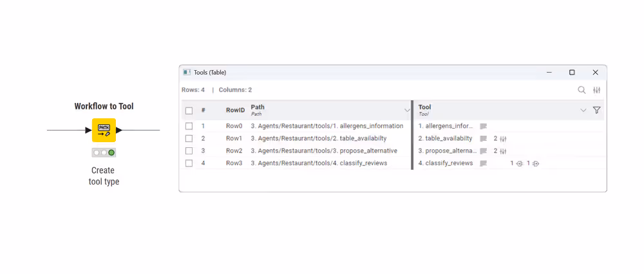Open the Path column header dropdown

(407, 110)
